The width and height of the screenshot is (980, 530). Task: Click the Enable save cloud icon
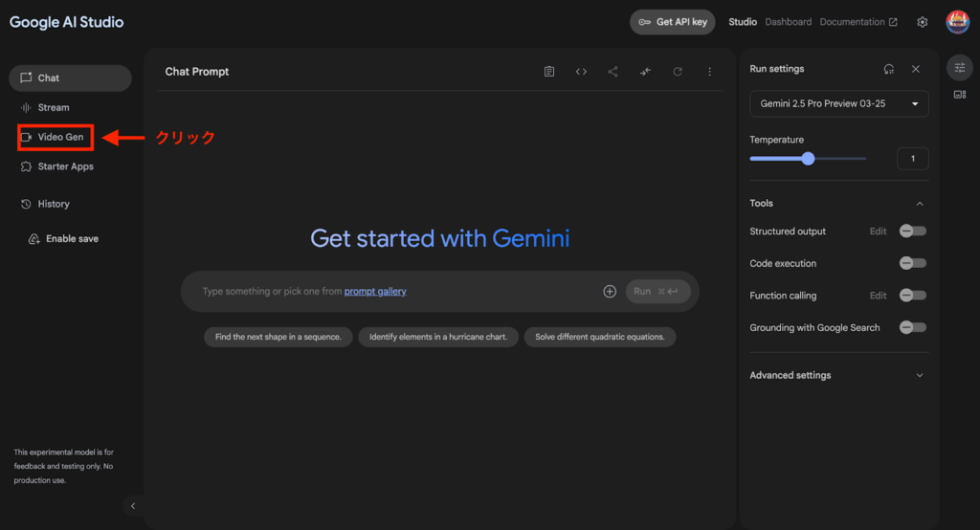[33, 239]
